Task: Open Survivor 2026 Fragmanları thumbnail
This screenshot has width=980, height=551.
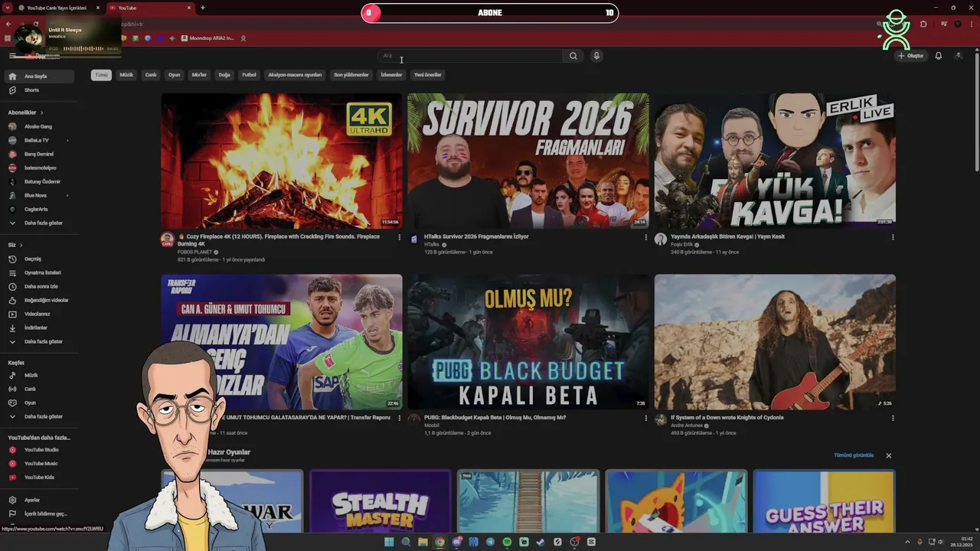Action: click(528, 161)
